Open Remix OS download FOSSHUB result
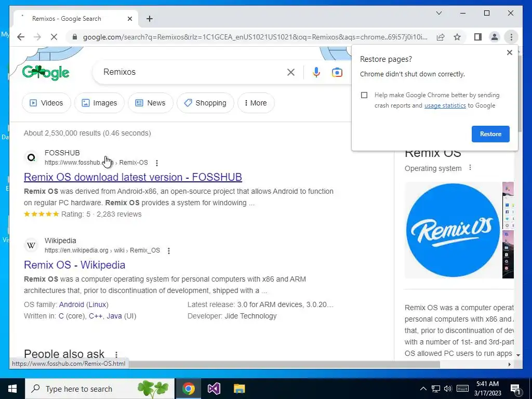532x399 pixels. click(x=132, y=177)
